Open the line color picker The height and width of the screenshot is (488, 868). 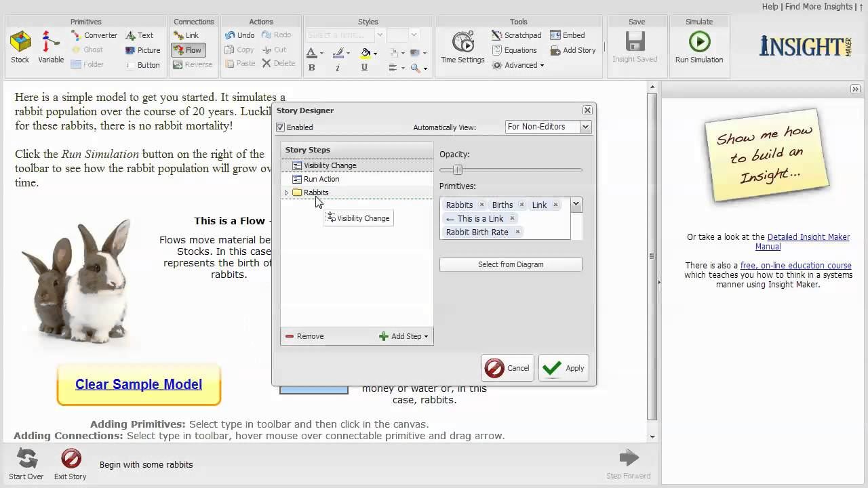point(341,53)
